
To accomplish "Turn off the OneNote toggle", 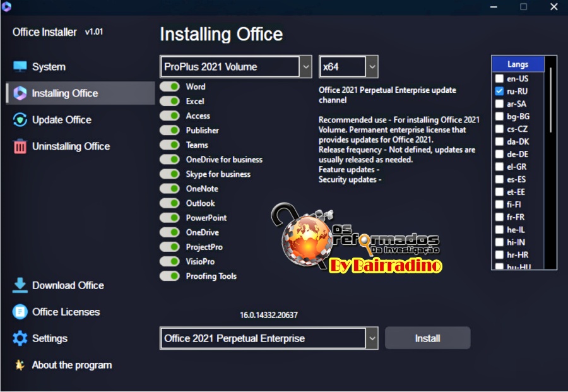I will pyautogui.click(x=170, y=188).
